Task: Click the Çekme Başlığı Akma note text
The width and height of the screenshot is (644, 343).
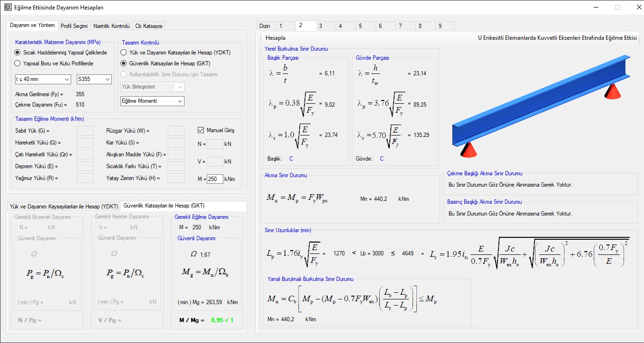Action: point(510,185)
